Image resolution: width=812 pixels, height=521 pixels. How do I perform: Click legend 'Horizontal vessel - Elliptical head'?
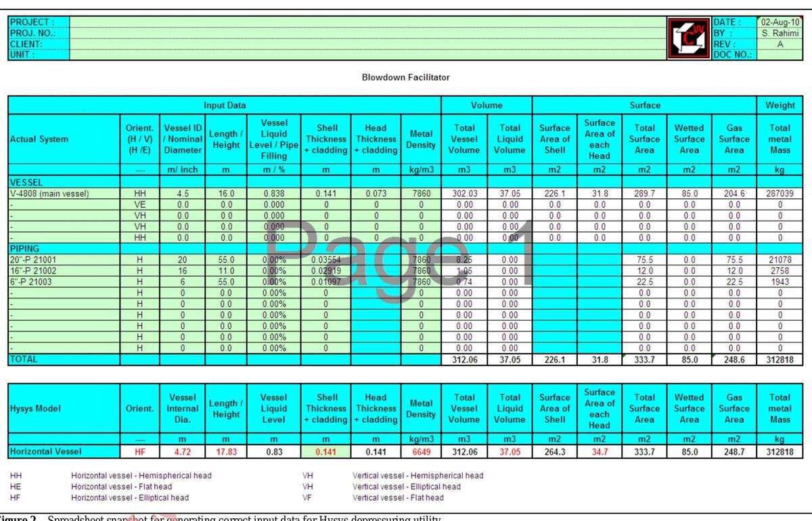tap(130, 497)
